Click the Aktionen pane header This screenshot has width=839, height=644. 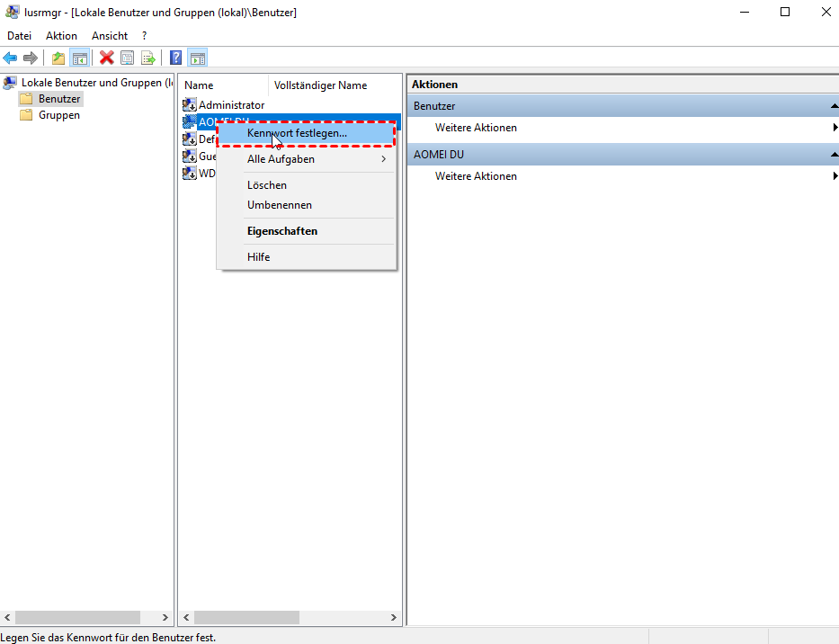point(623,85)
